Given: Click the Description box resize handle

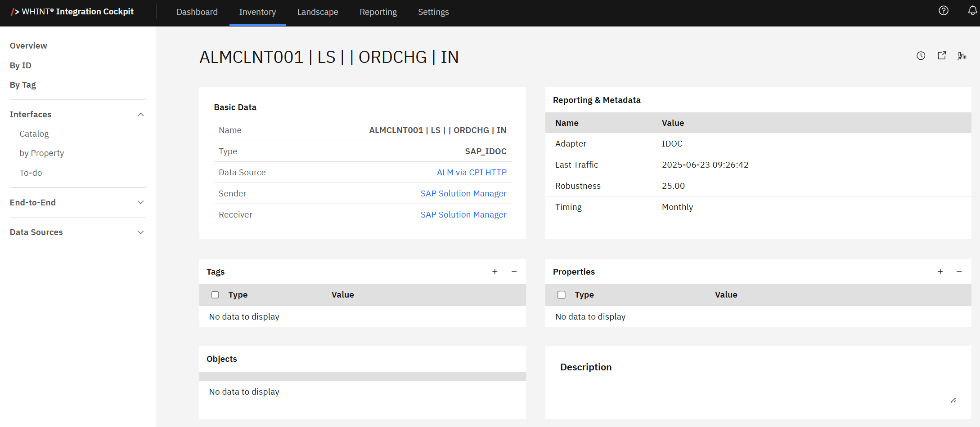Looking at the screenshot, I should 953,400.
